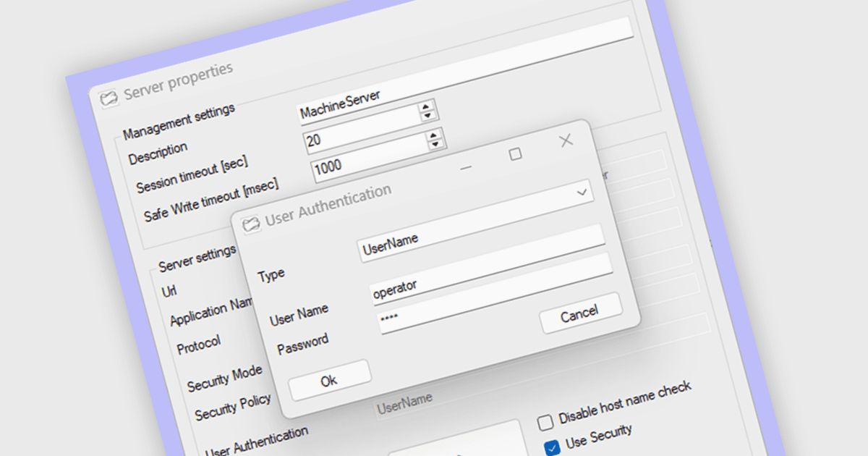Click the Description label
Image resolution: width=868 pixels, height=456 pixels.
coord(158,153)
